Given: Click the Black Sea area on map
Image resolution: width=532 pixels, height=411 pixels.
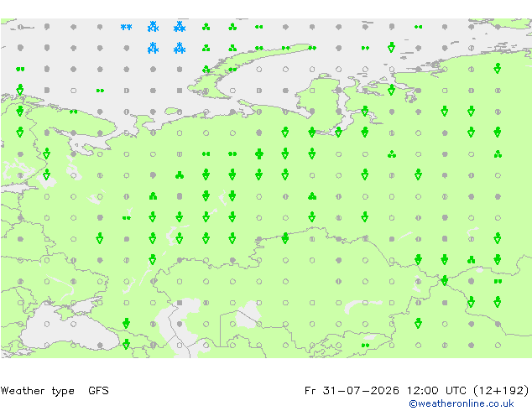Looking at the screenshot, I should coord(68,330).
